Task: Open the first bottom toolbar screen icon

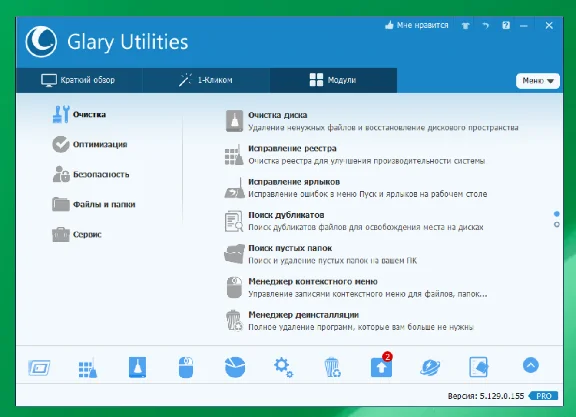Action: tap(39, 367)
